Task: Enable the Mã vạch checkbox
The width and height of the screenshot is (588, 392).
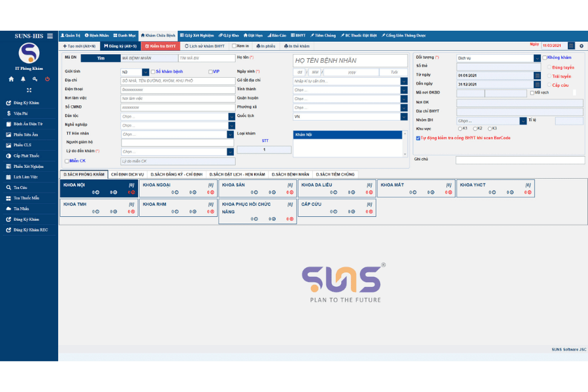Action: [532, 93]
